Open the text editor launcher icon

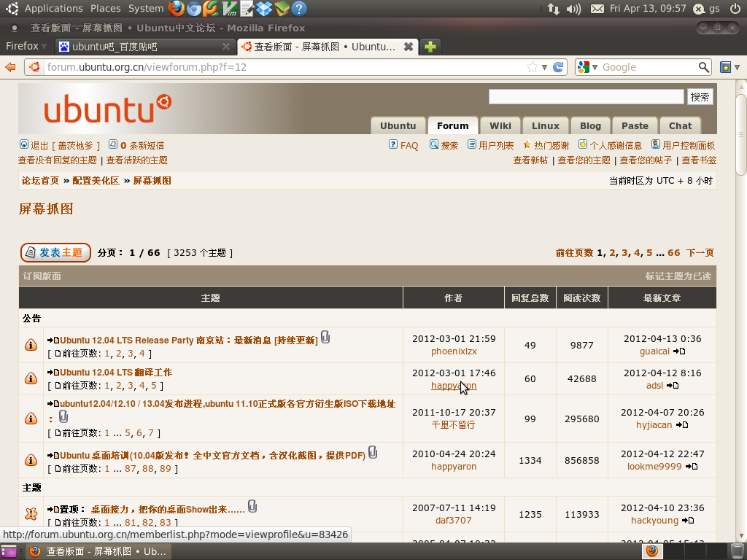247,8
